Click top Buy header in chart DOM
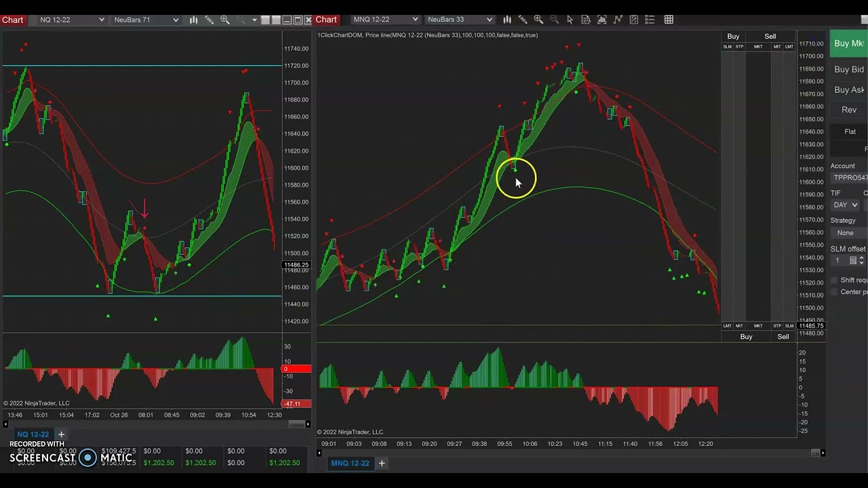868x488 pixels. (x=733, y=36)
